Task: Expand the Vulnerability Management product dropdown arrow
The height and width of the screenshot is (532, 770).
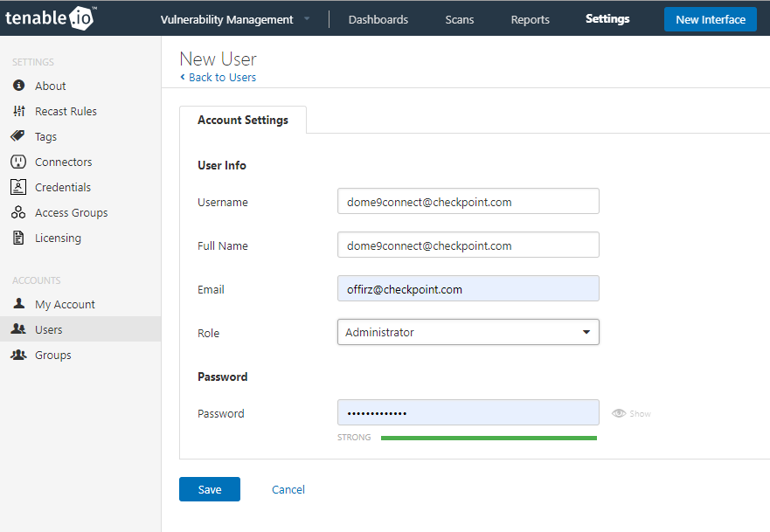Action: [307, 18]
